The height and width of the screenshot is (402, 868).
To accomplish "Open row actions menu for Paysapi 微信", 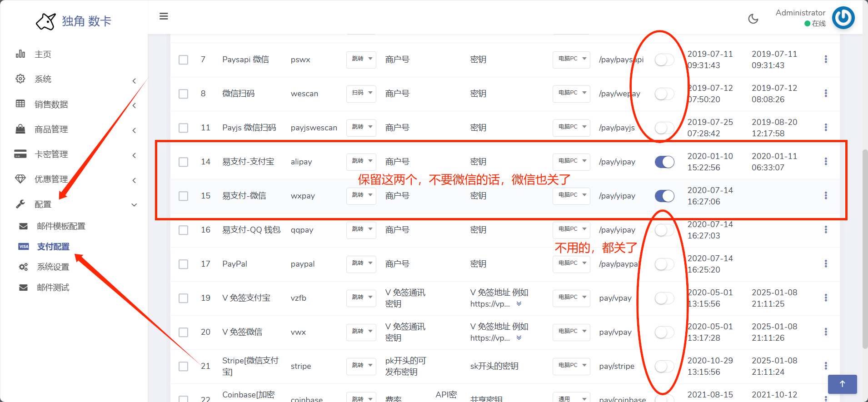I will (x=826, y=60).
